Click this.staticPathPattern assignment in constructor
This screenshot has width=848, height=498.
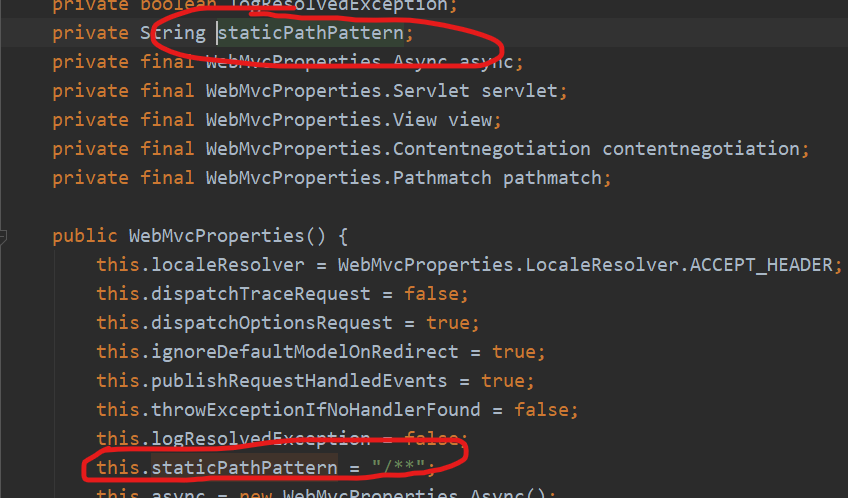[266, 468]
